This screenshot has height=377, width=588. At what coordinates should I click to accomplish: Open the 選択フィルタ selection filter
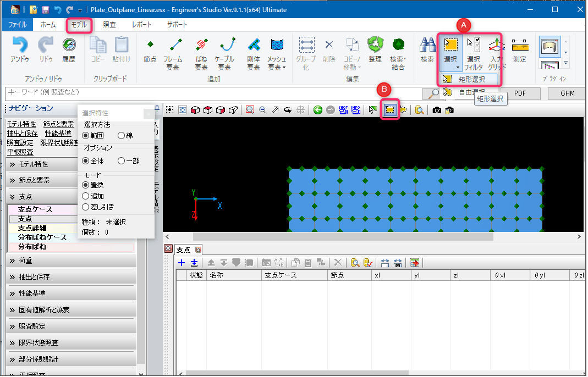474,53
